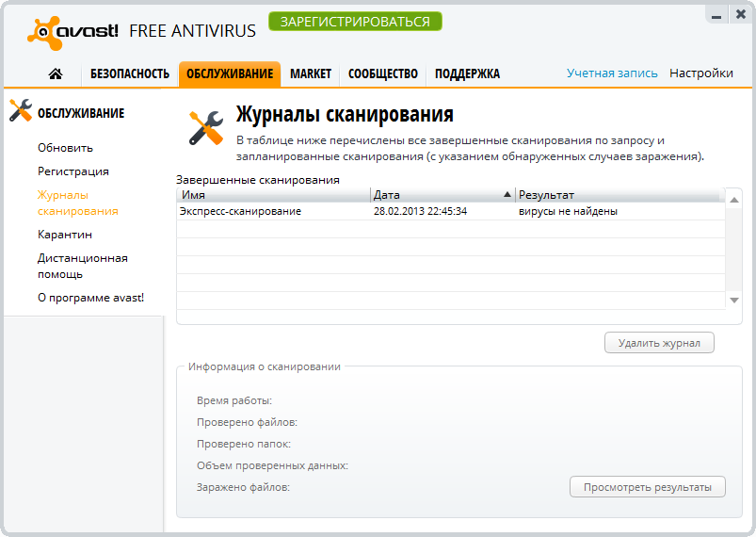The height and width of the screenshot is (537, 756).
Task: Open the ПОДДЕРЖКА tab
Action: coord(467,73)
